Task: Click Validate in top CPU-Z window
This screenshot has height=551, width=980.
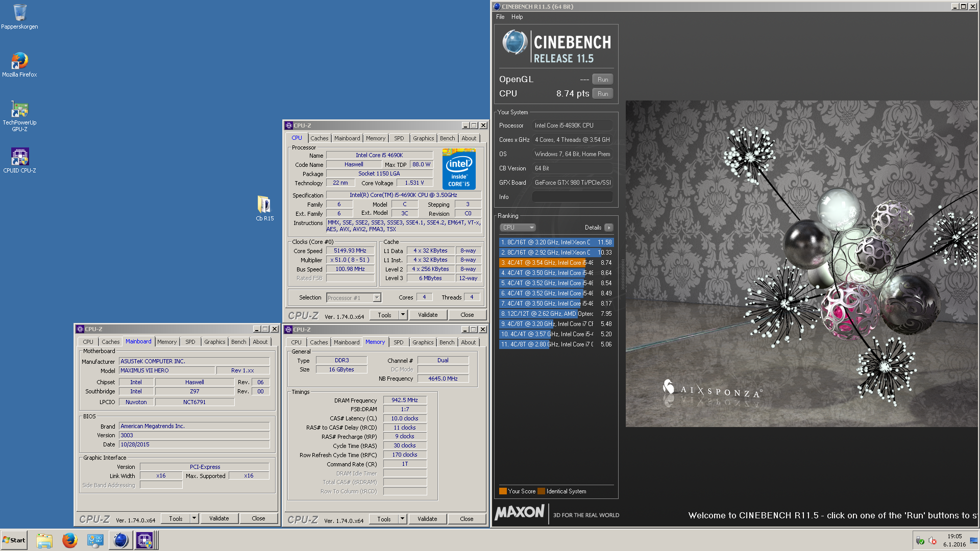Action: coord(428,315)
